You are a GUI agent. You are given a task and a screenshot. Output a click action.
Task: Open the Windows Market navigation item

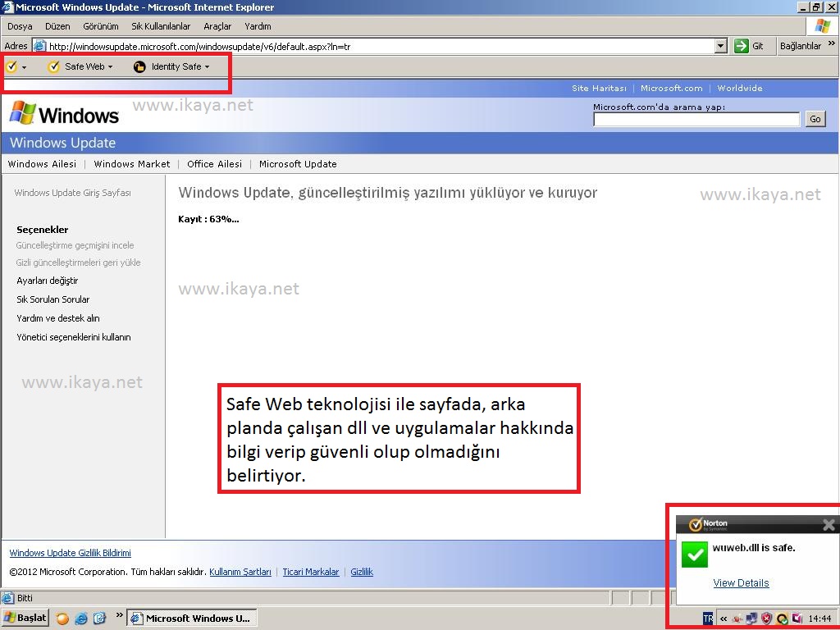click(x=132, y=164)
